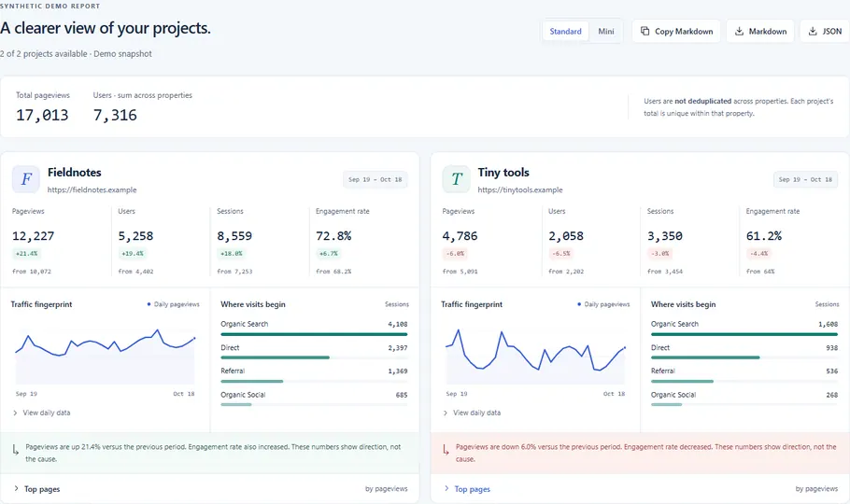
Task: Click the download icon beside Markdown
Action: [739, 32]
